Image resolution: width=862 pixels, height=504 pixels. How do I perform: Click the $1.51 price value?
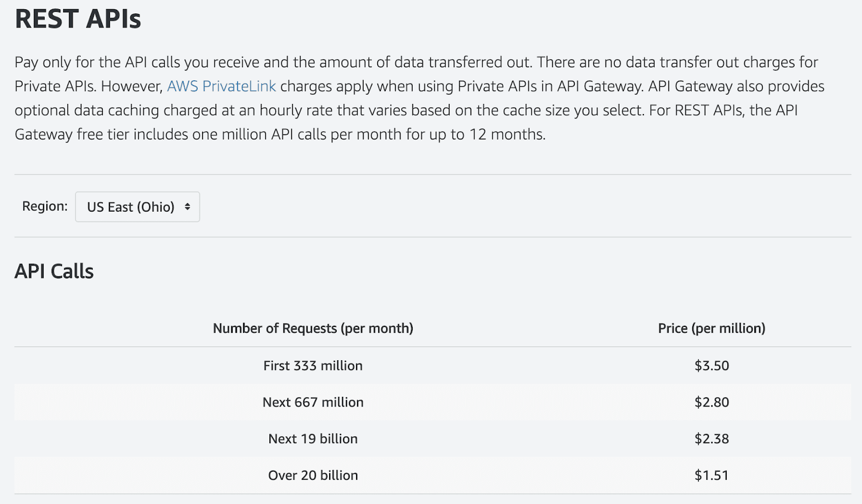pyautogui.click(x=712, y=475)
